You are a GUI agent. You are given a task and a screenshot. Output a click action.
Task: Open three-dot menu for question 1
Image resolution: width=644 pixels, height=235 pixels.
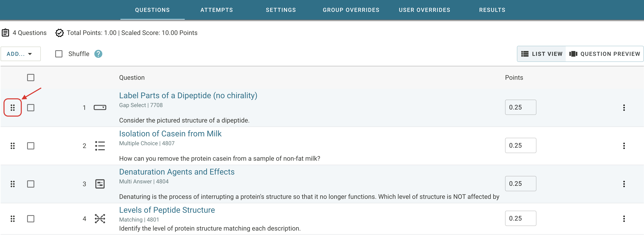pos(624,107)
